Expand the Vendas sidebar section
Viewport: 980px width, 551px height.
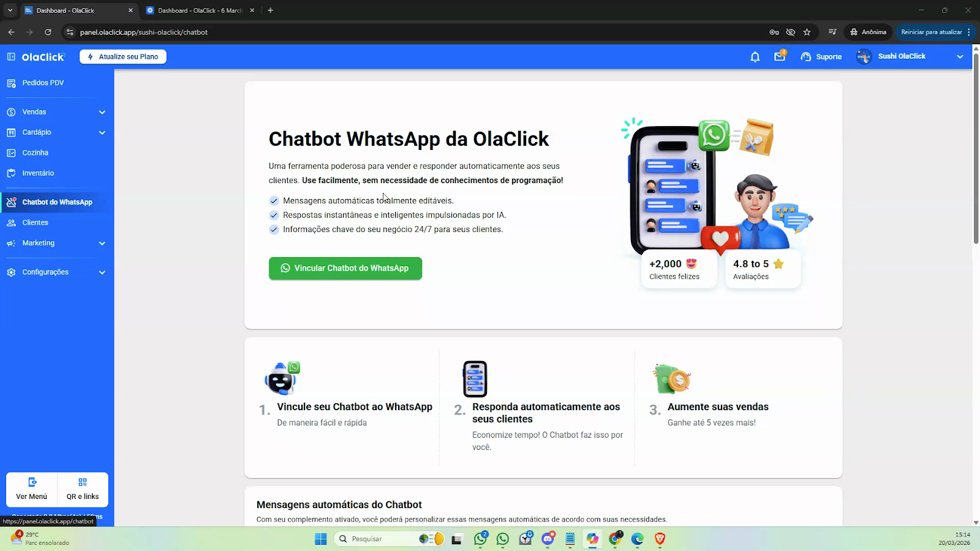(x=102, y=112)
